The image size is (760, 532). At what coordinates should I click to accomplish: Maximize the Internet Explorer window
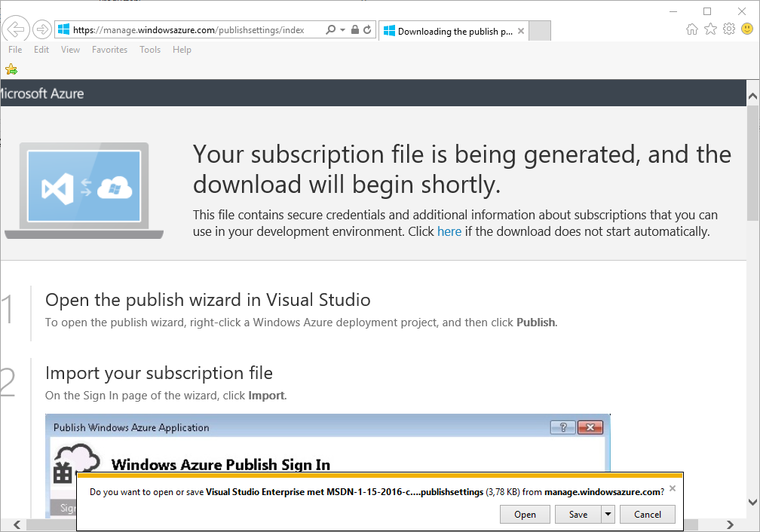[707, 11]
